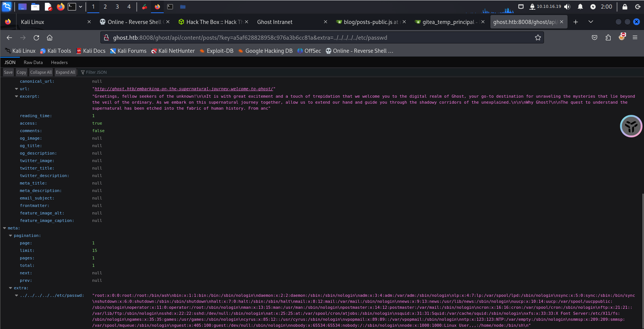Image resolution: width=644 pixels, height=329 pixels.
Task: Click the Save to Pocket icon
Action: [x=595, y=37]
